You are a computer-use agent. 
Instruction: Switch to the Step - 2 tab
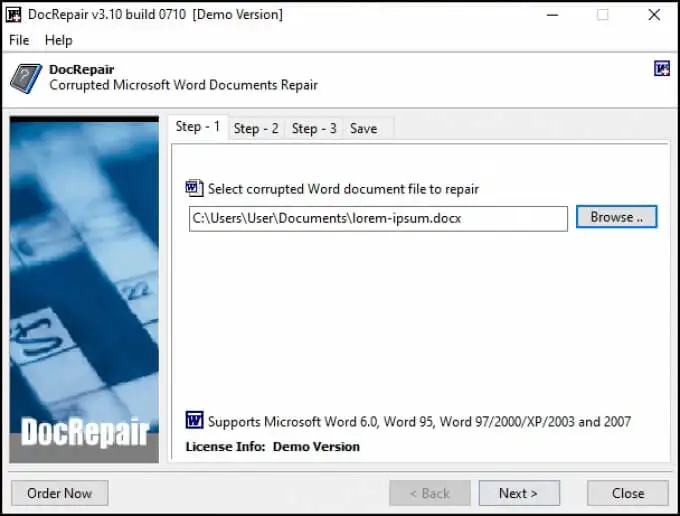(256, 129)
